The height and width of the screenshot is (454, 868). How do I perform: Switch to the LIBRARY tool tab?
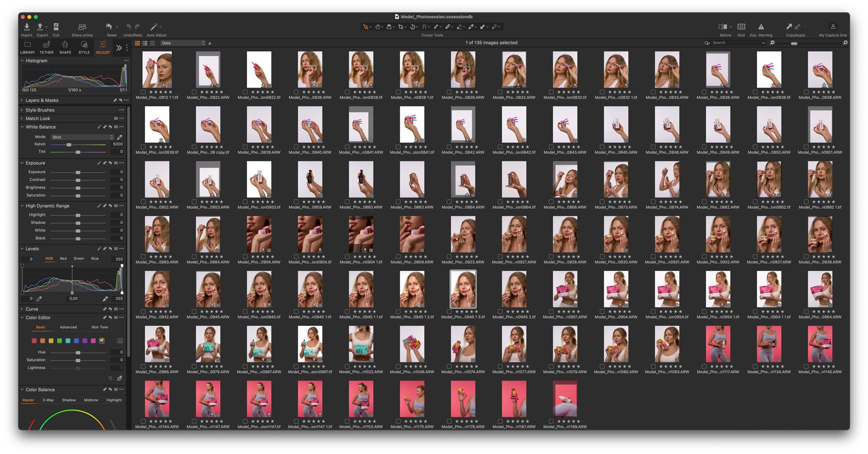27,47
